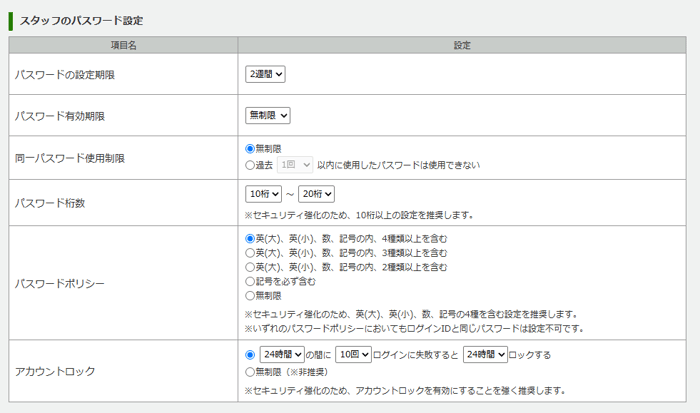Select the 記号を必ず含む policy radio
Image resolution: width=700 pixels, height=413 pixels.
pos(250,282)
